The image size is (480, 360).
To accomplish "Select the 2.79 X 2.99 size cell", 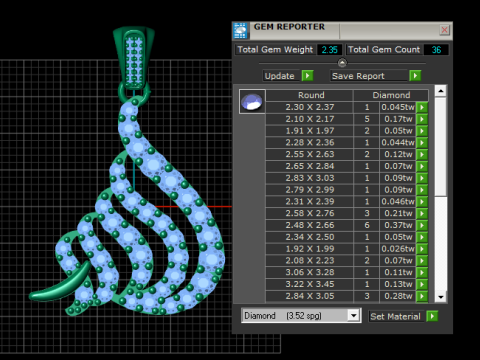I will click(x=309, y=190).
